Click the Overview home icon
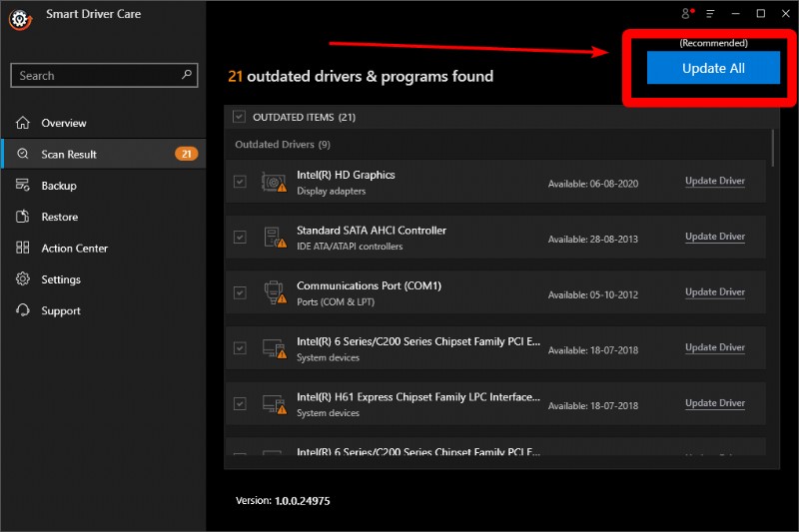This screenshot has width=799, height=532. pos(22,123)
